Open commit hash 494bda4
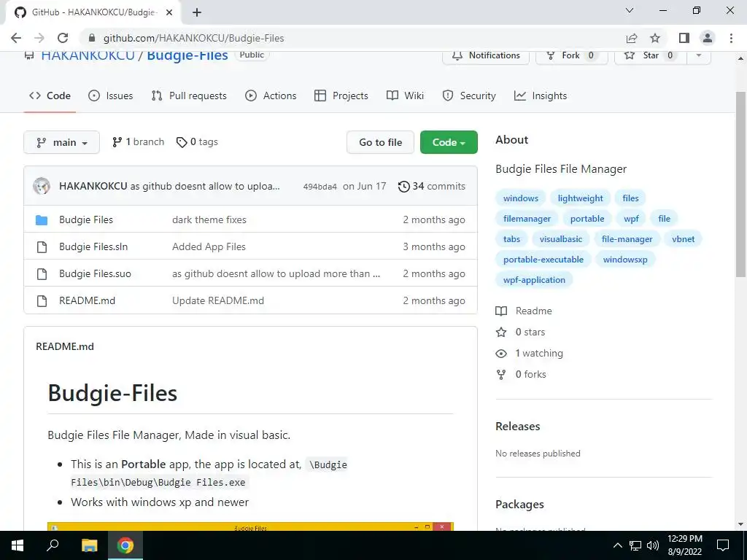 point(320,187)
